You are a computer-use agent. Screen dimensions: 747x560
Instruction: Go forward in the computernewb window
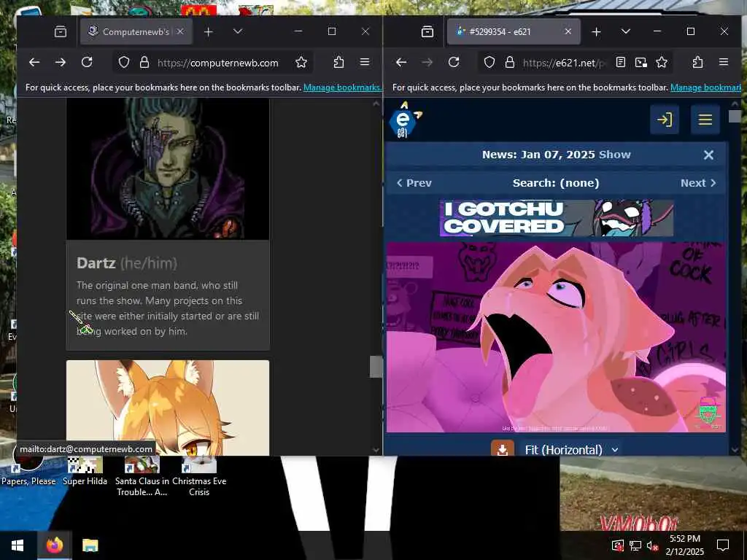[61, 63]
